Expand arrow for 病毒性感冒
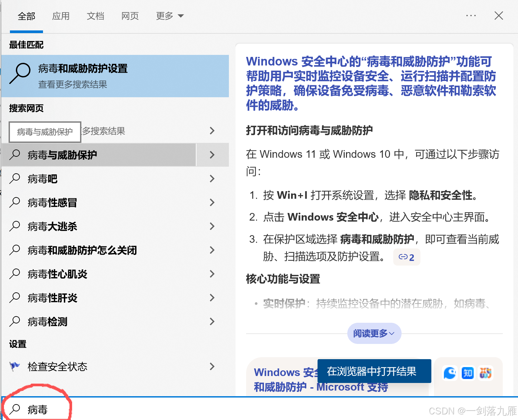 coord(212,202)
